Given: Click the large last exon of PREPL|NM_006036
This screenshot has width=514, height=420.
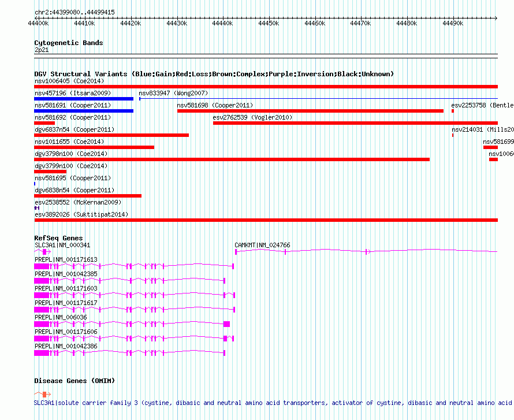Looking at the screenshot, I should point(226,324).
